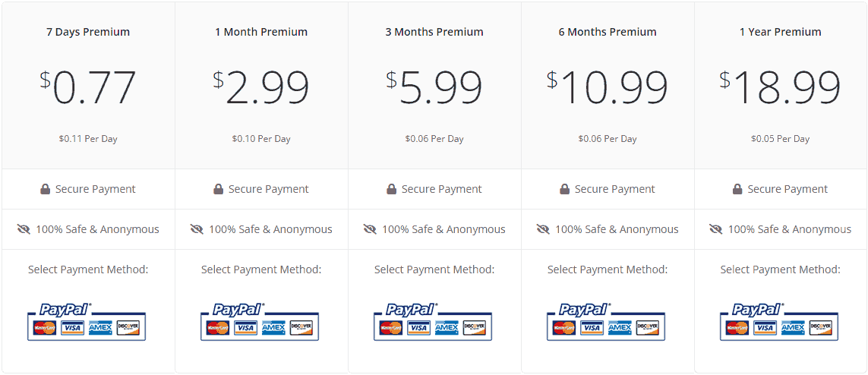The width and height of the screenshot is (868, 375).
Task: Select the 1 Year Premium heading
Action: [781, 32]
